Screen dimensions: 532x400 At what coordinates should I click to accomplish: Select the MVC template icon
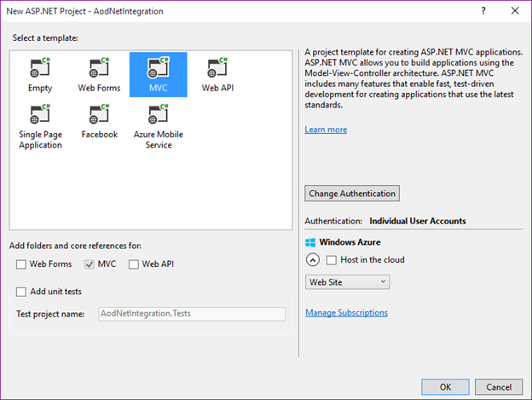158,69
